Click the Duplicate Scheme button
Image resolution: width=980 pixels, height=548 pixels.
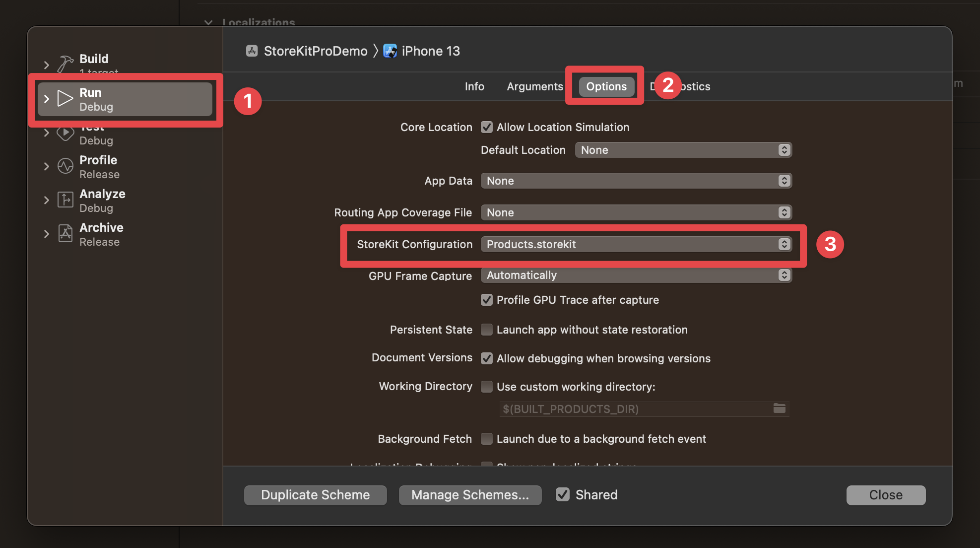point(315,495)
